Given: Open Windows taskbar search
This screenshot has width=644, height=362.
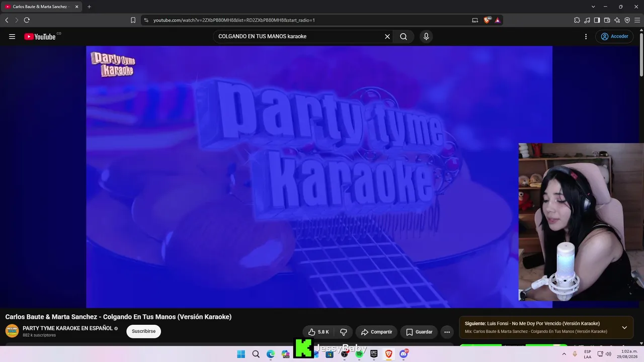Looking at the screenshot, I should (x=256, y=354).
